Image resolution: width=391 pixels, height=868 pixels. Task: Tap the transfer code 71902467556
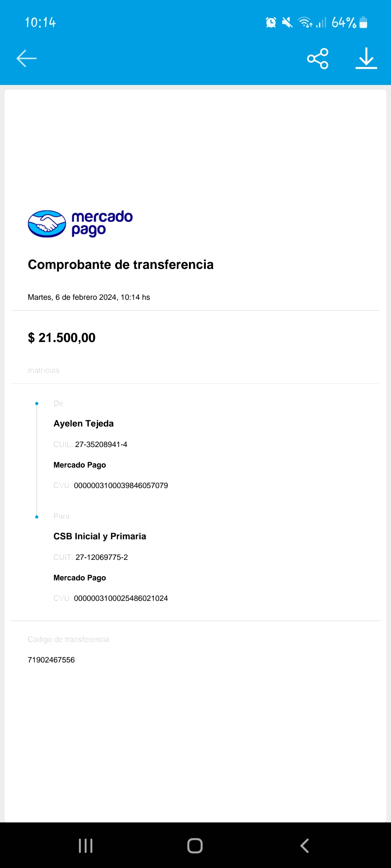[51, 660]
